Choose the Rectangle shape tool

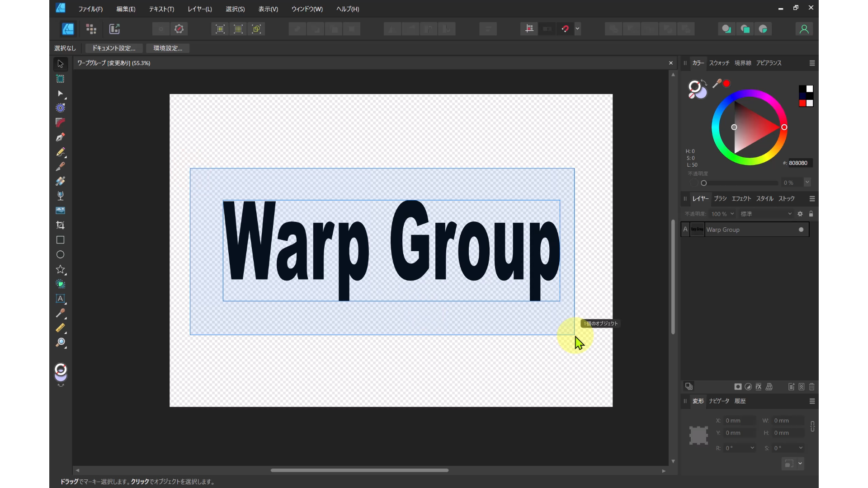60,240
